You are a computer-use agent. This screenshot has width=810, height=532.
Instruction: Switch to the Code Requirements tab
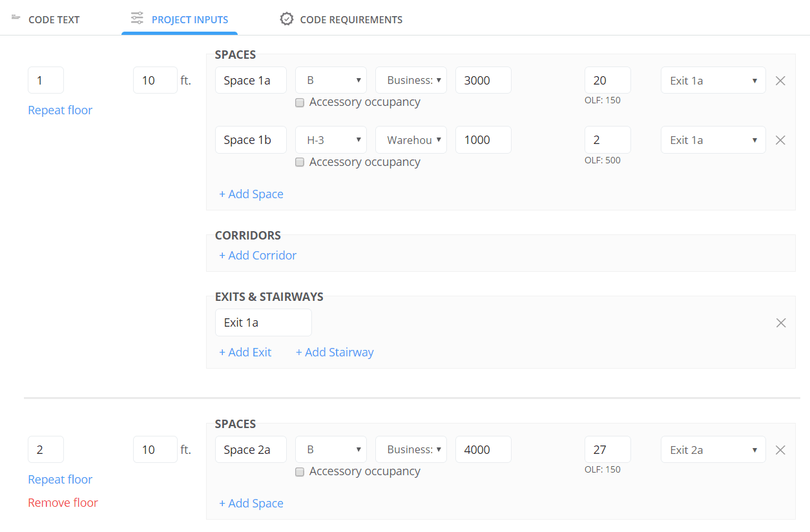pos(351,19)
